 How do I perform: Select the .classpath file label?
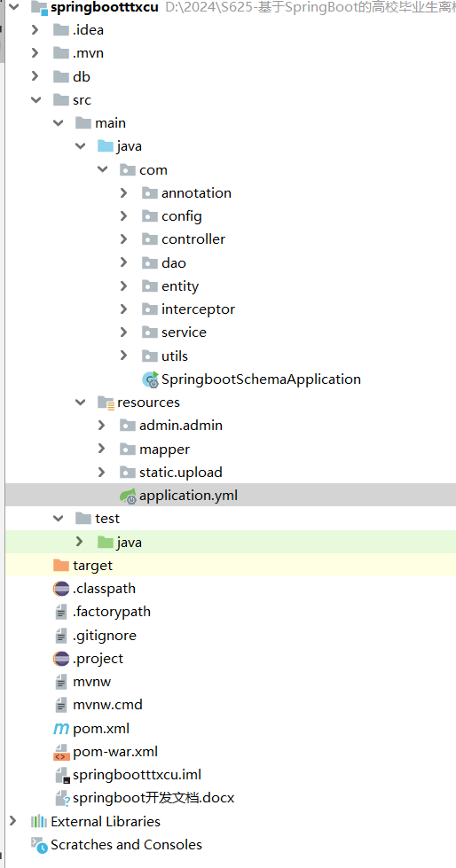tap(104, 589)
